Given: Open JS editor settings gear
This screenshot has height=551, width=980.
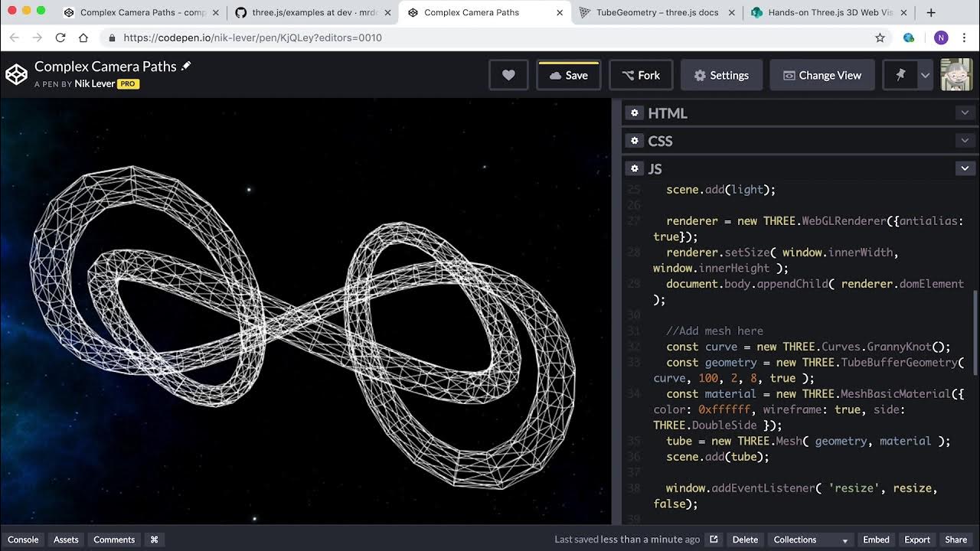Looking at the screenshot, I should coord(634,168).
